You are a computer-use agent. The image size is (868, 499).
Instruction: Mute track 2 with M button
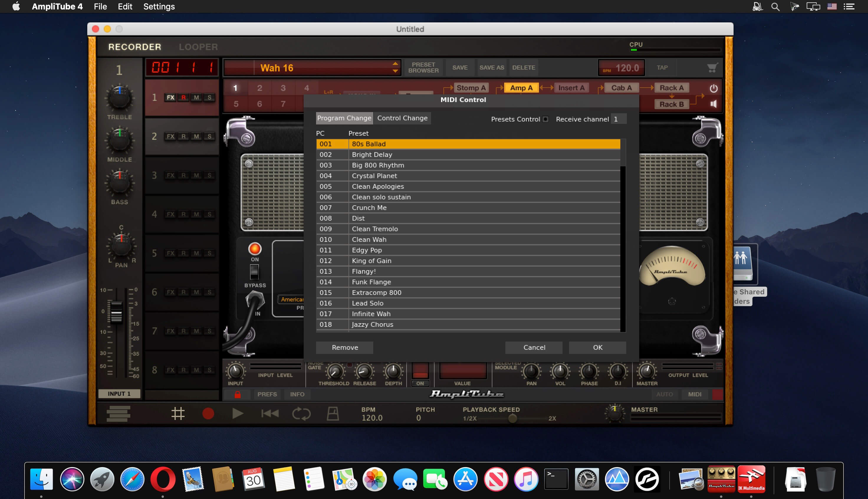196,137
